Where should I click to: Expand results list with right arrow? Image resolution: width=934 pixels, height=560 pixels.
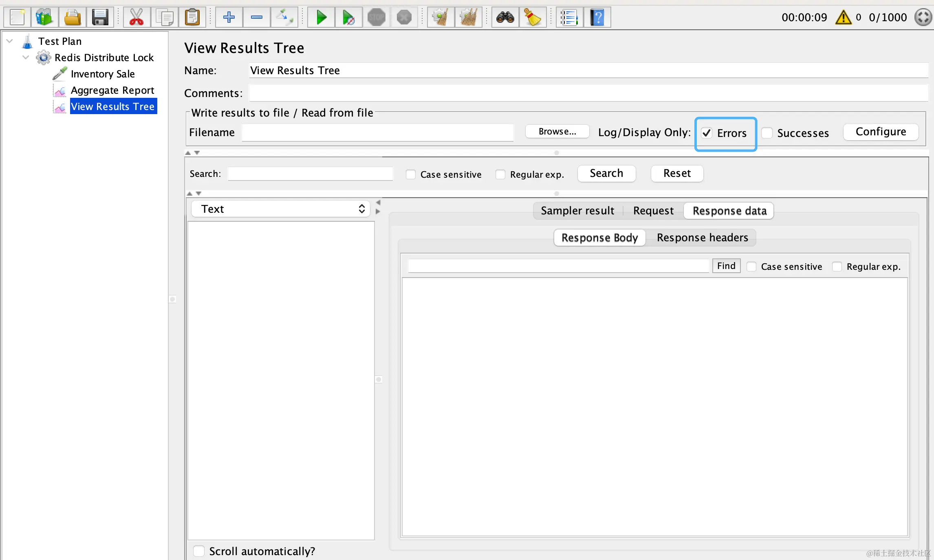378,212
